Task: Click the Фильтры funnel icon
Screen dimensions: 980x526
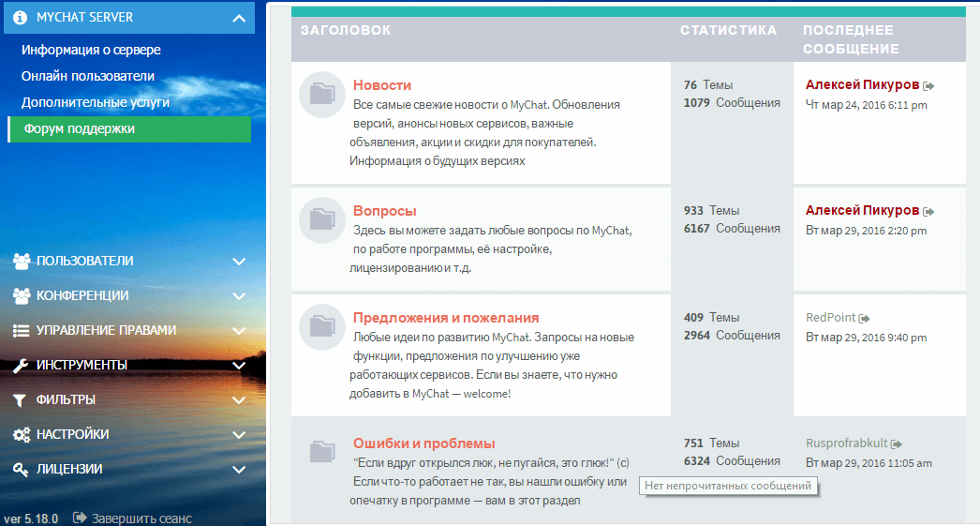Action: pos(20,400)
